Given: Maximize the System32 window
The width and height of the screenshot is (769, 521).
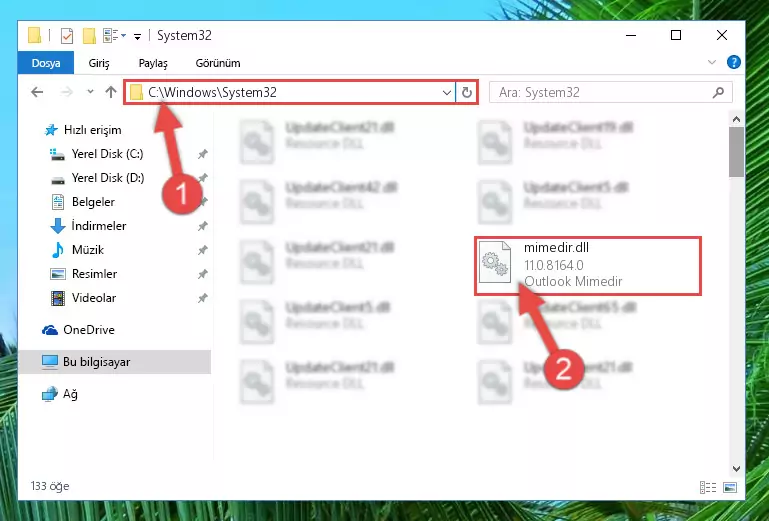Looking at the screenshot, I should tap(676, 35).
